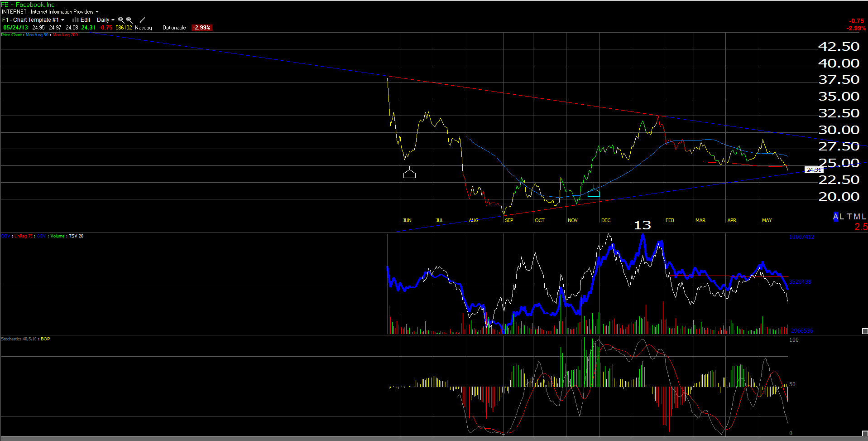Click the Stochastics 40,5,10 indicator label

coord(17,339)
